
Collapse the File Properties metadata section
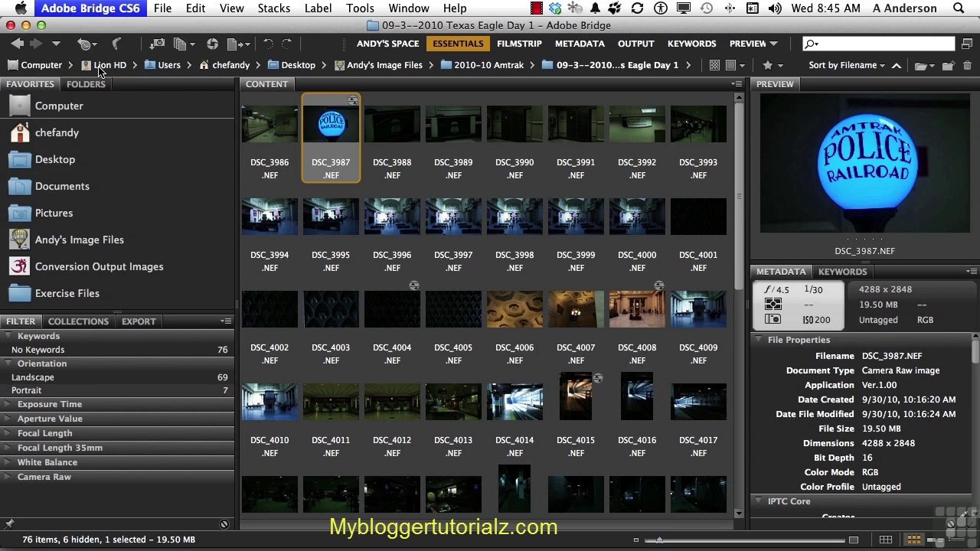pyautogui.click(x=759, y=340)
